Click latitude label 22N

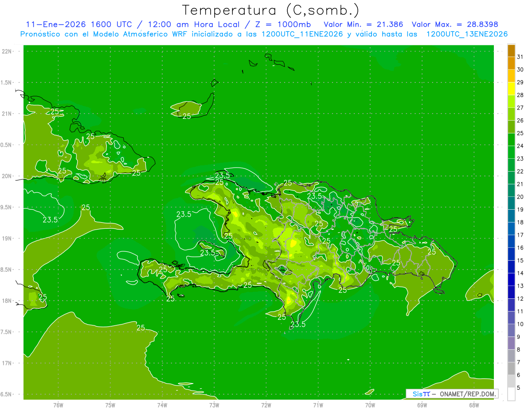(x=7, y=51)
